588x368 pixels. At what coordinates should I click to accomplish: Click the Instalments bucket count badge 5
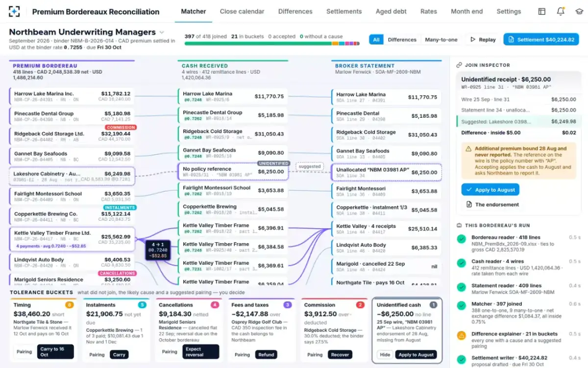pyautogui.click(x=142, y=305)
